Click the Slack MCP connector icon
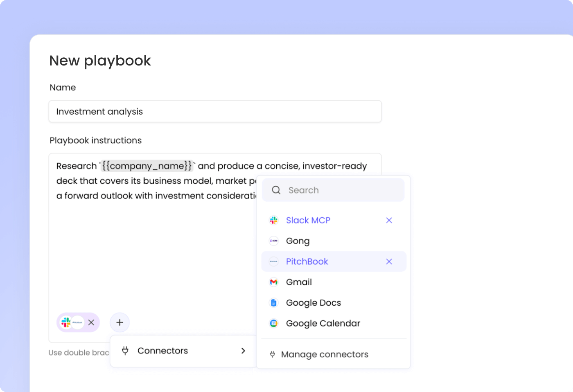573x392 pixels. (x=274, y=220)
